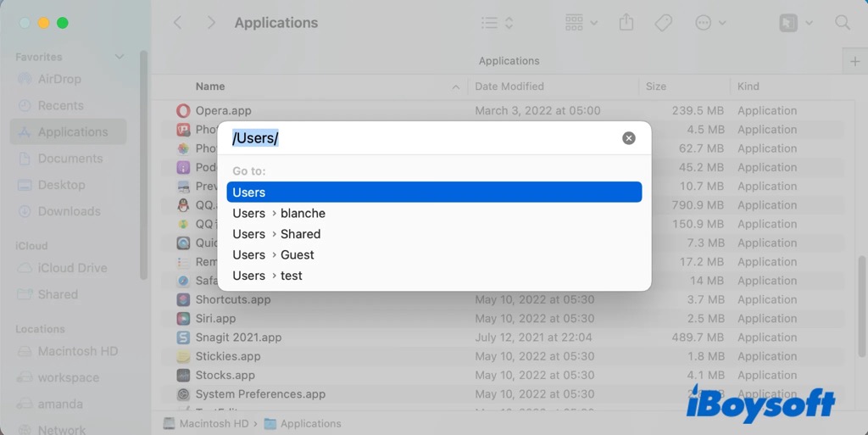Select the QQ app penguin icon
Image resolution: width=868 pixels, height=435 pixels.
coord(183,204)
